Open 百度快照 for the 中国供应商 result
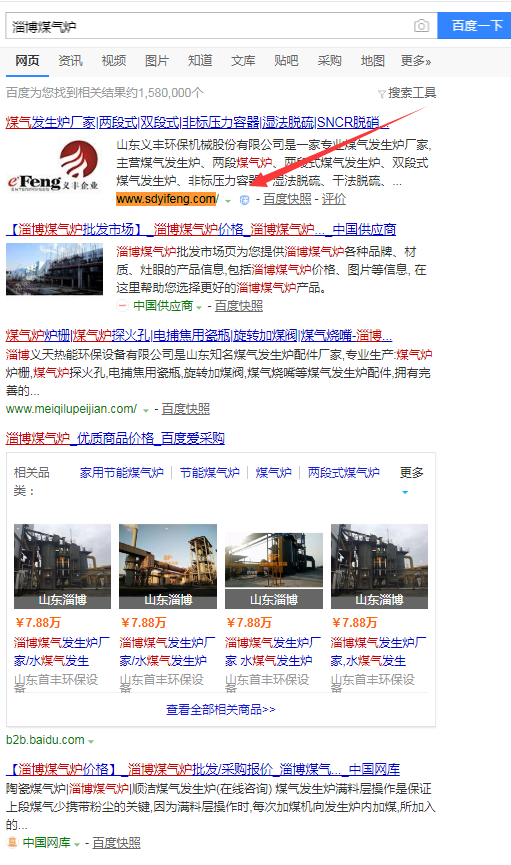The height and width of the screenshot is (865, 511). (x=238, y=306)
